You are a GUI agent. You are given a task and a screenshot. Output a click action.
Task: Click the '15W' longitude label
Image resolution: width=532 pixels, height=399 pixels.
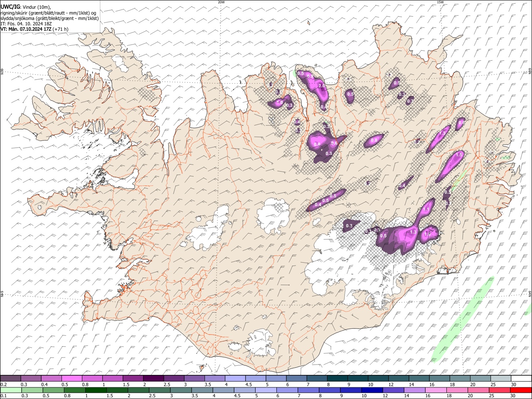pos(440,2)
